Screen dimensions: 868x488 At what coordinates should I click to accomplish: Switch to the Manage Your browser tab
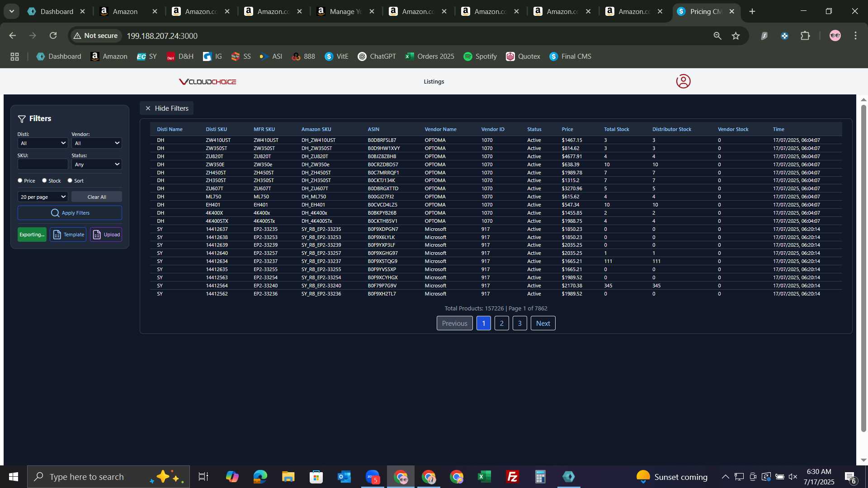346,11
